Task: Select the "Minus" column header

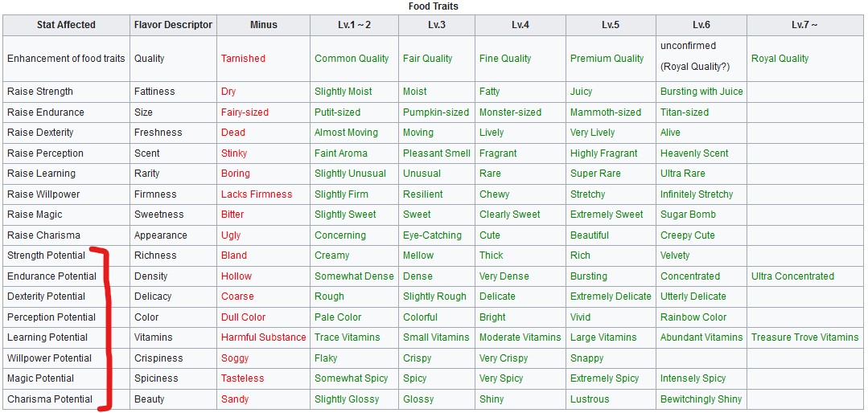Action: pyautogui.click(x=263, y=25)
